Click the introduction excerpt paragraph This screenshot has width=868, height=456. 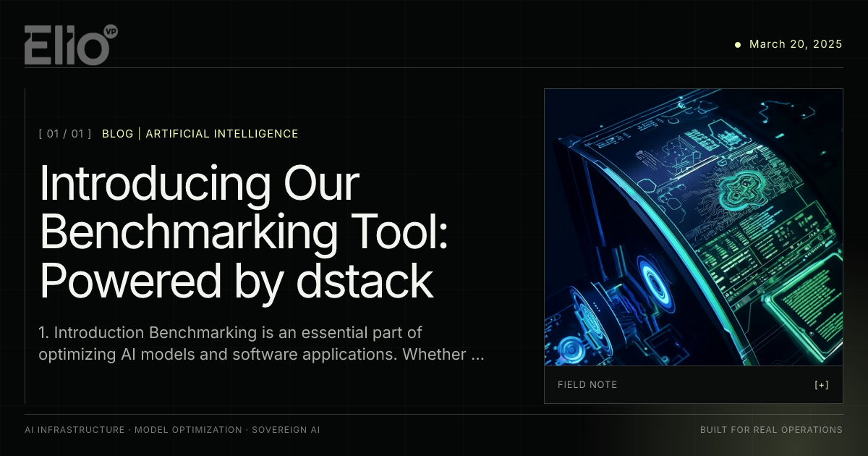pyautogui.click(x=261, y=344)
